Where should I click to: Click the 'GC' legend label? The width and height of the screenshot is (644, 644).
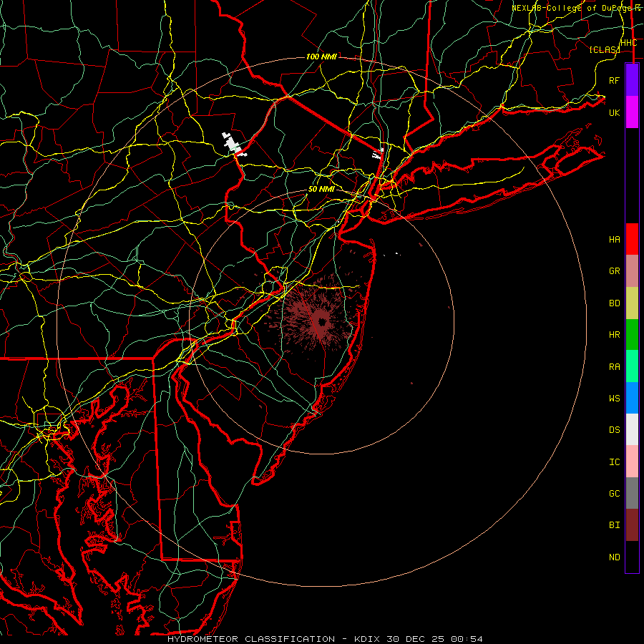click(x=615, y=494)
